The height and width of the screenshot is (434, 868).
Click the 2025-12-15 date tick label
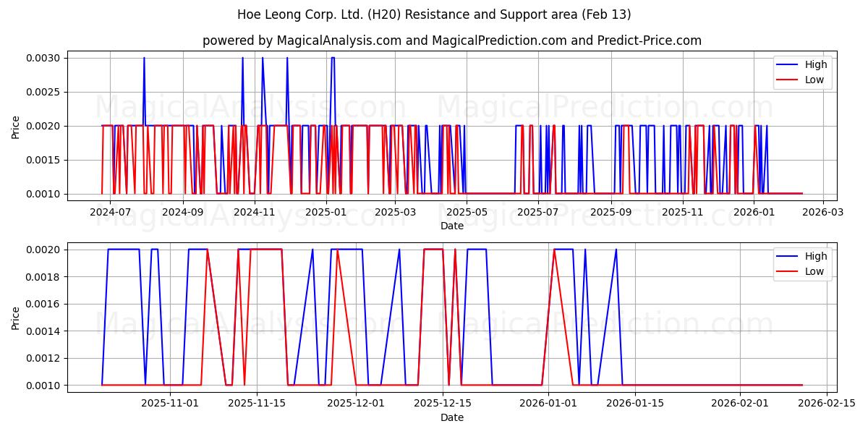point(442,404)
